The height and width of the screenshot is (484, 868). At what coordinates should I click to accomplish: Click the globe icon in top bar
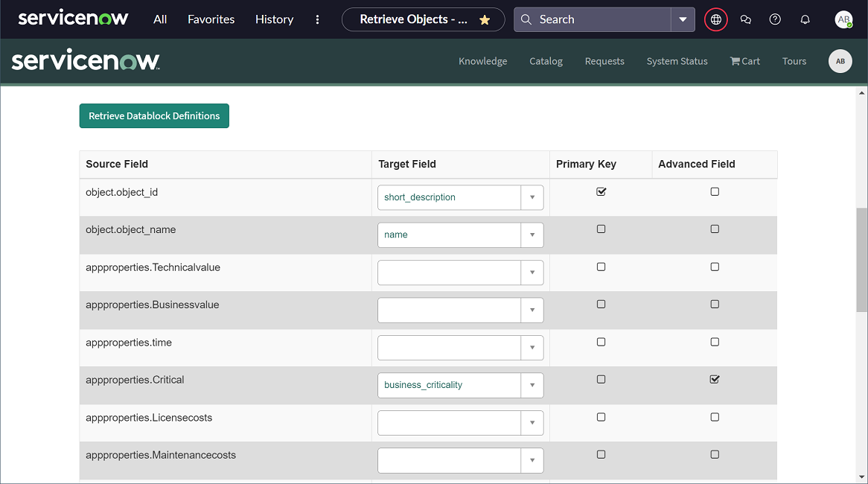tap(715, 19)
